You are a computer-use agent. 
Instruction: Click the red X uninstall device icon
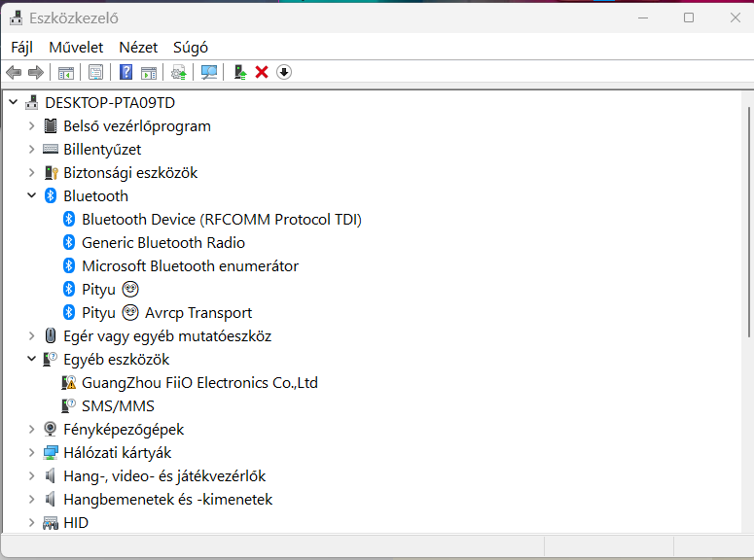[262, 72]
